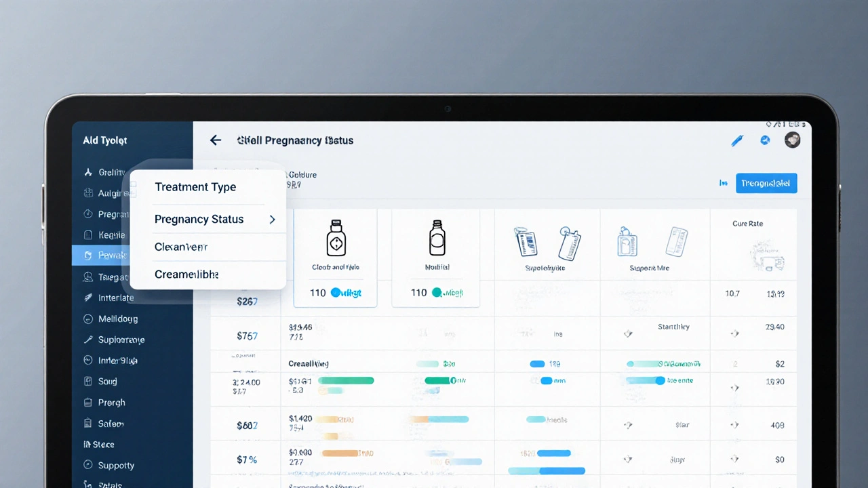Open the Soug item in the sidebar
The image size is (868, 488).
click(x=107, y=382)
